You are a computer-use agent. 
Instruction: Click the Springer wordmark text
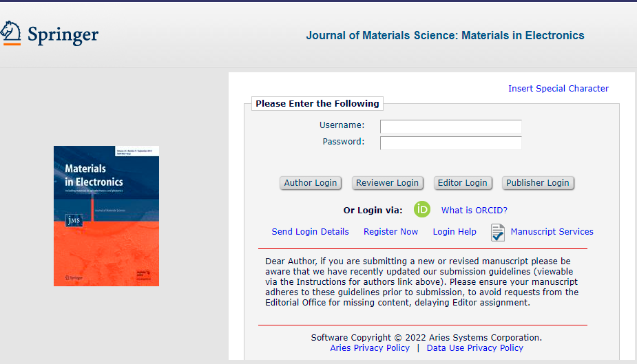(63, 34)
